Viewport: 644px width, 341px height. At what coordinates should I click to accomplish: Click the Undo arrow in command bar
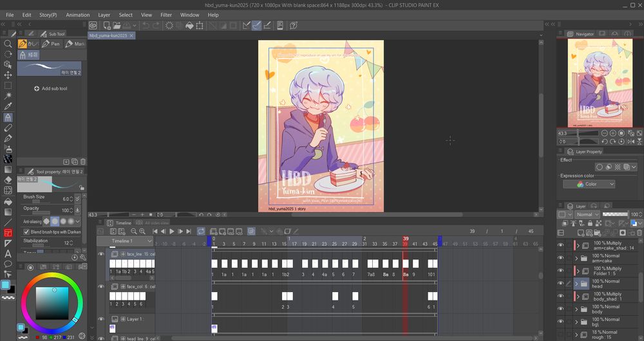pos(146,26)
